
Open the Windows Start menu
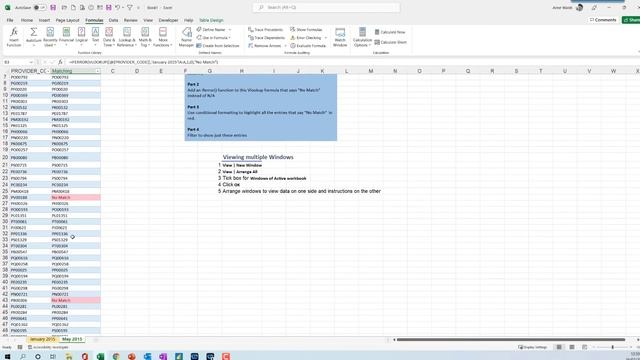pos(7,356)
